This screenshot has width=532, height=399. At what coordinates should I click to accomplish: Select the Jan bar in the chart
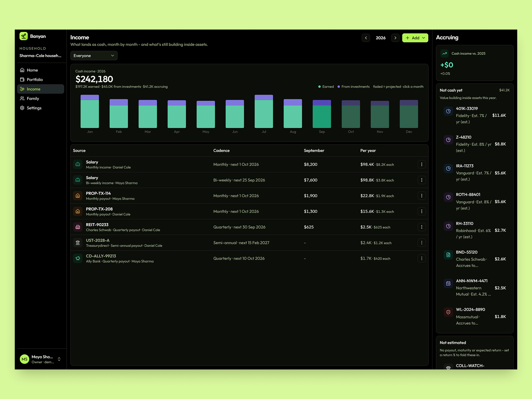click(90, 111)
